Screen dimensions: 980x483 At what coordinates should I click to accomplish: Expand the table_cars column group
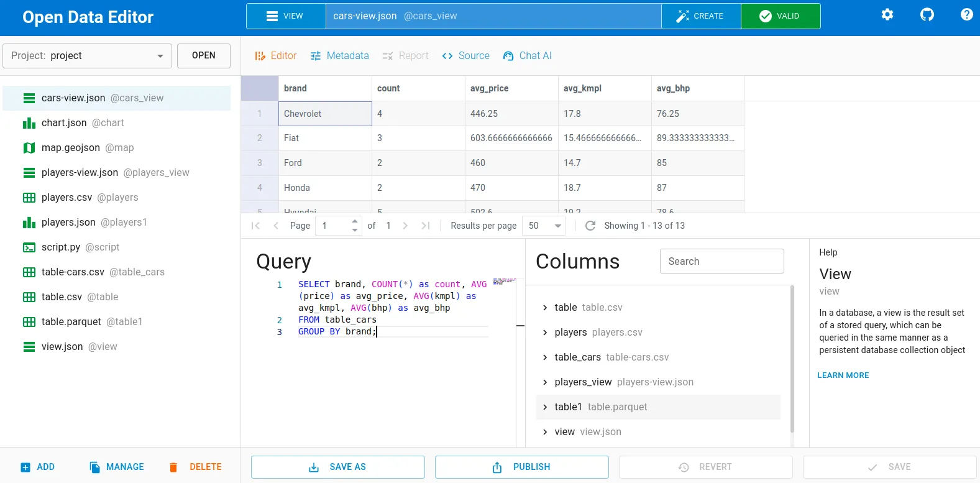point(545,357)
